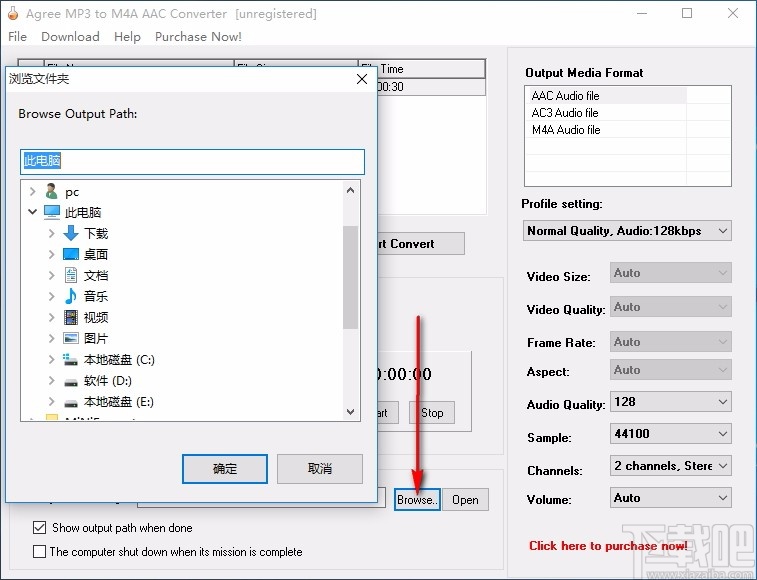This screenshot has height=580, width=757.
Task: Close the 浏览文件夹 dialog with X
Action: 362,79
